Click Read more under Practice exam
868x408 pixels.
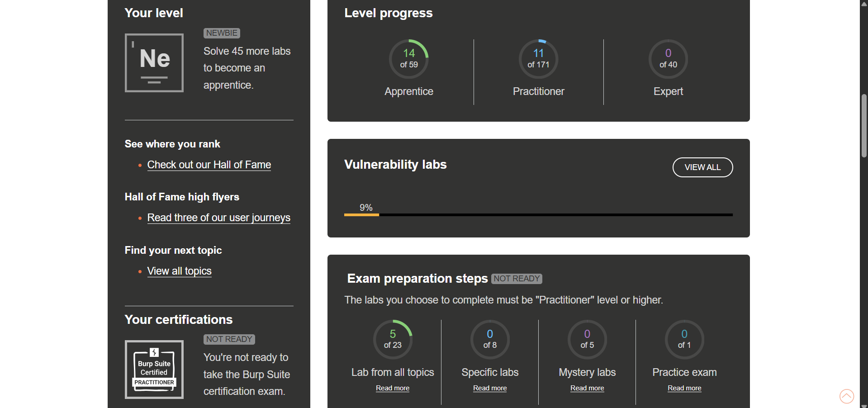point(684,388)
